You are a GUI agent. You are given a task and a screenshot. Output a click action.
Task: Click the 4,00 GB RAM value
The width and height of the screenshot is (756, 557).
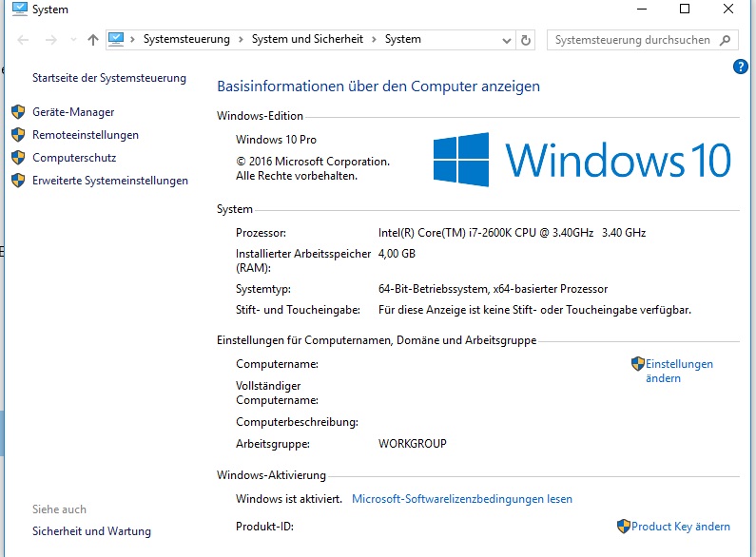point(397,254)
